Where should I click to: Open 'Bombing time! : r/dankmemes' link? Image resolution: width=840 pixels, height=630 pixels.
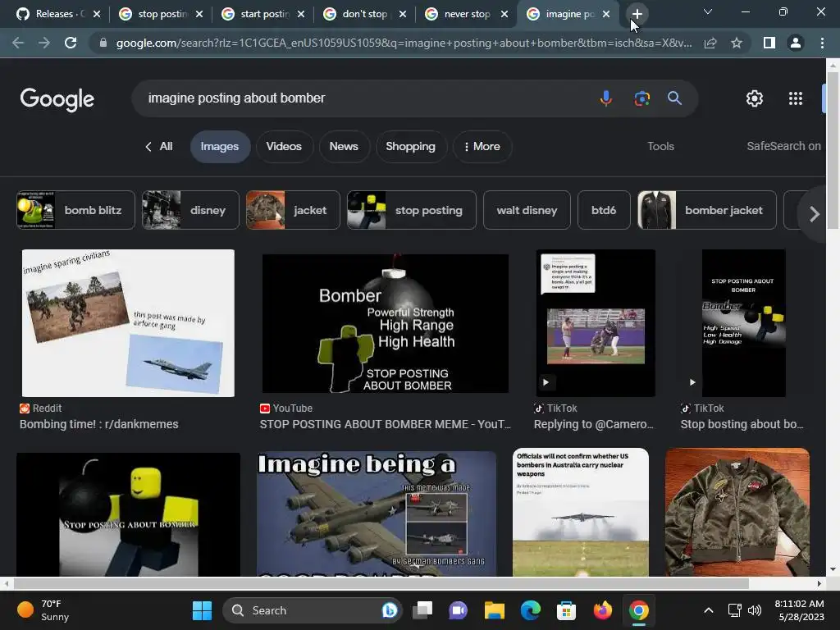(99, 424)
